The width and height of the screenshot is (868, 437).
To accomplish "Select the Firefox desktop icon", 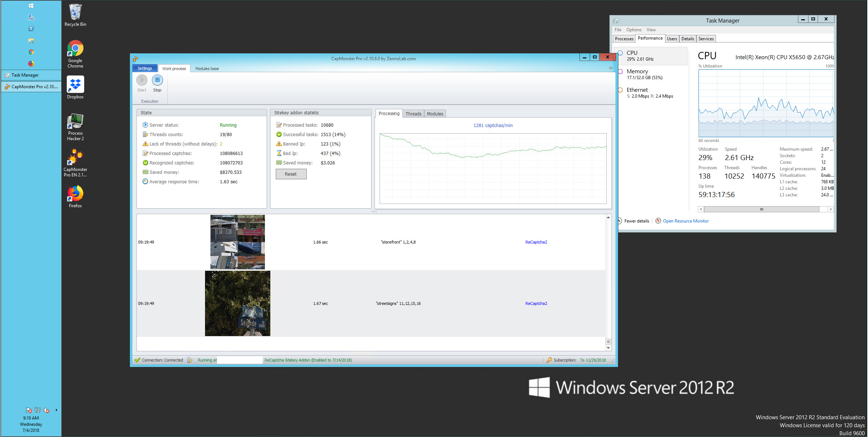I will [75, 196].
